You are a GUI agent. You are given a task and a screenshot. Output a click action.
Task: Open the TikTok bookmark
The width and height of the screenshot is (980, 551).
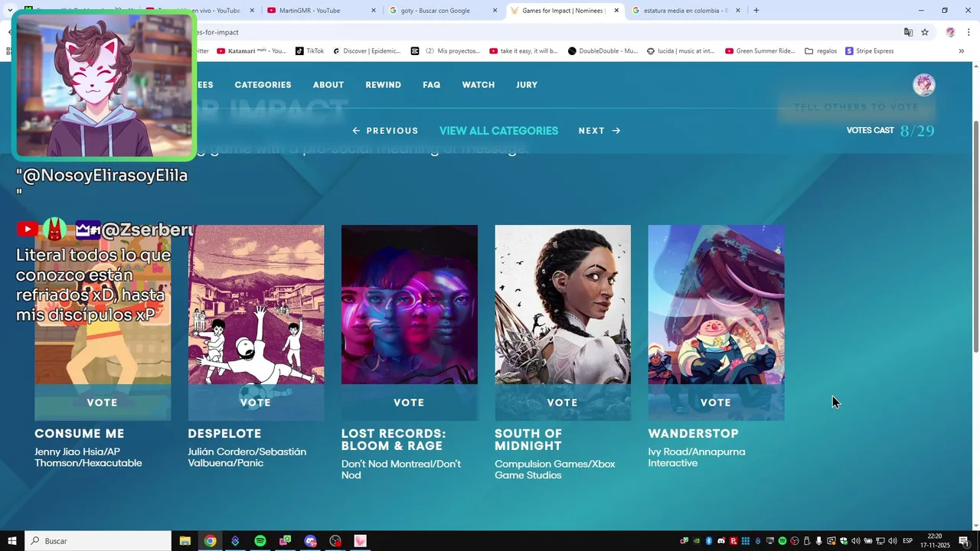point(309,51)
